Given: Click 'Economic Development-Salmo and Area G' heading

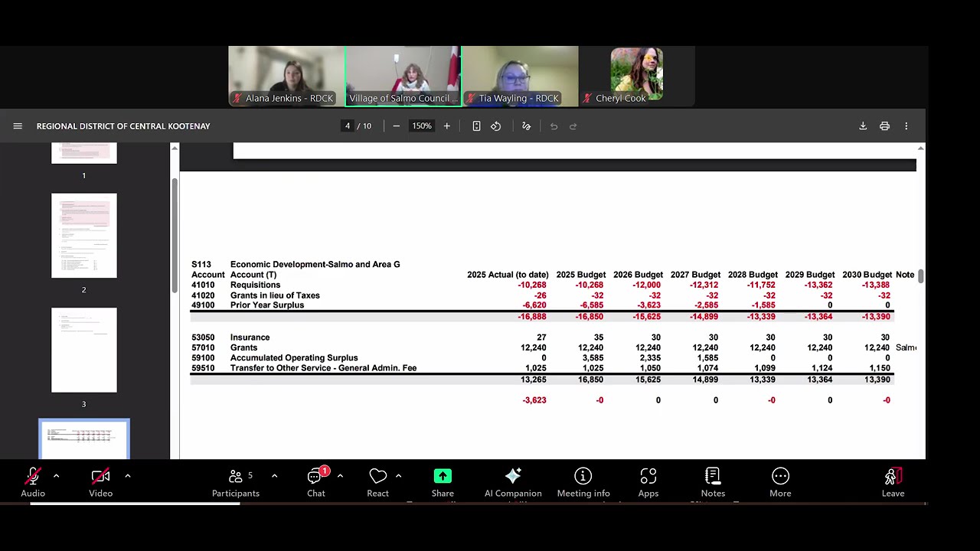Looking at the screenshot, I should click(x=315, y=264).
